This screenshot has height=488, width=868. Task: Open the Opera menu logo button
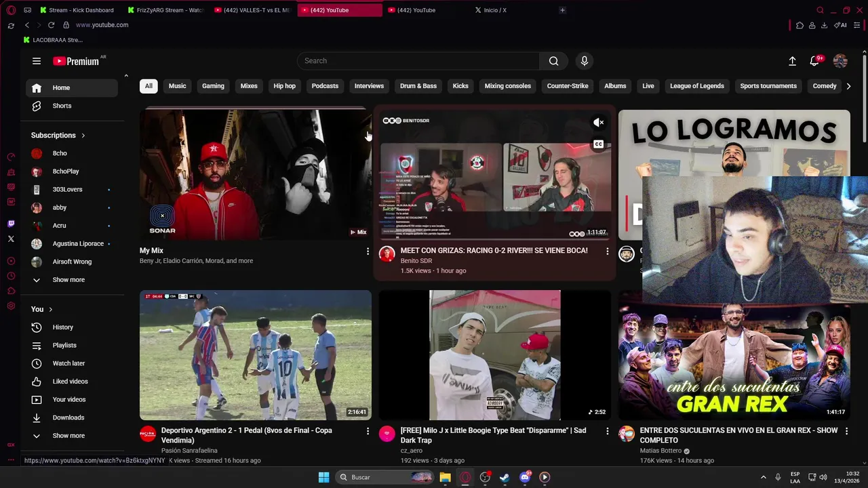click(11, 10)
